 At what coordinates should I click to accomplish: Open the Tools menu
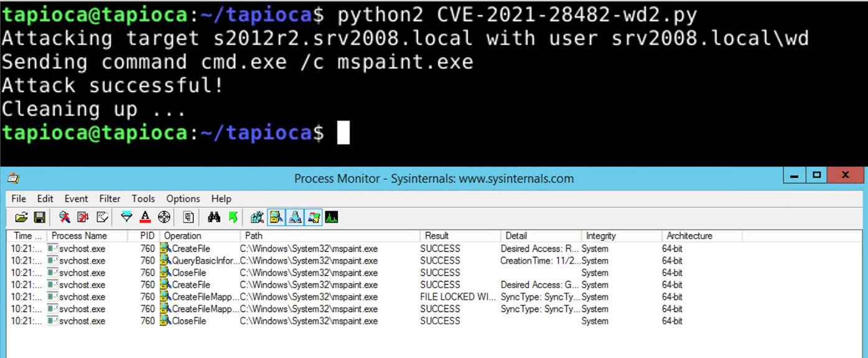143,199
